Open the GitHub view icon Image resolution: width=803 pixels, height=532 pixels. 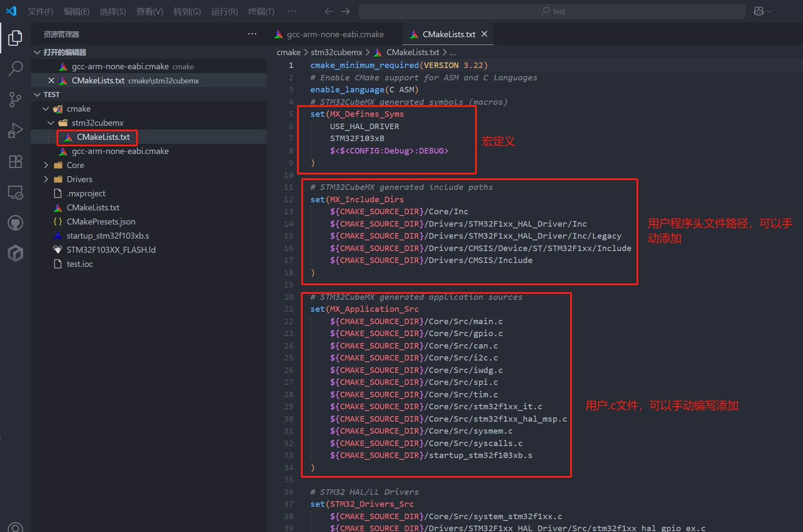click(x=15, y=223)
